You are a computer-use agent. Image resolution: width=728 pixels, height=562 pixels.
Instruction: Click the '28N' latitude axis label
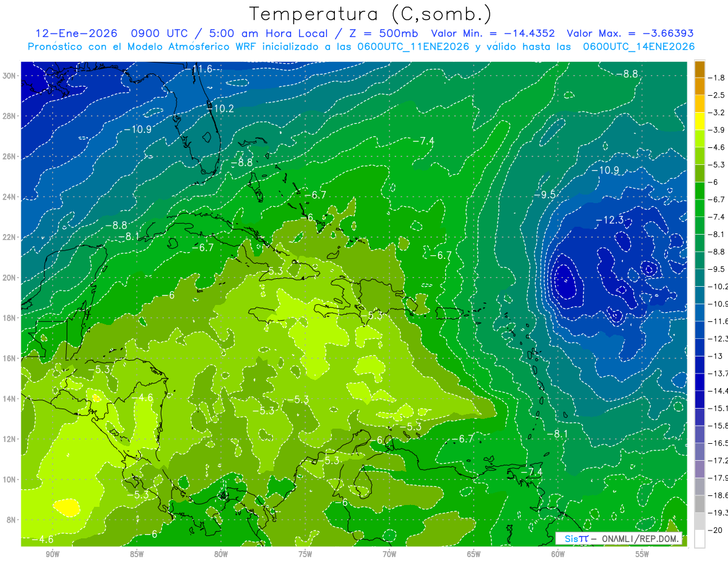pyautogui.click(x=10, y=116)
